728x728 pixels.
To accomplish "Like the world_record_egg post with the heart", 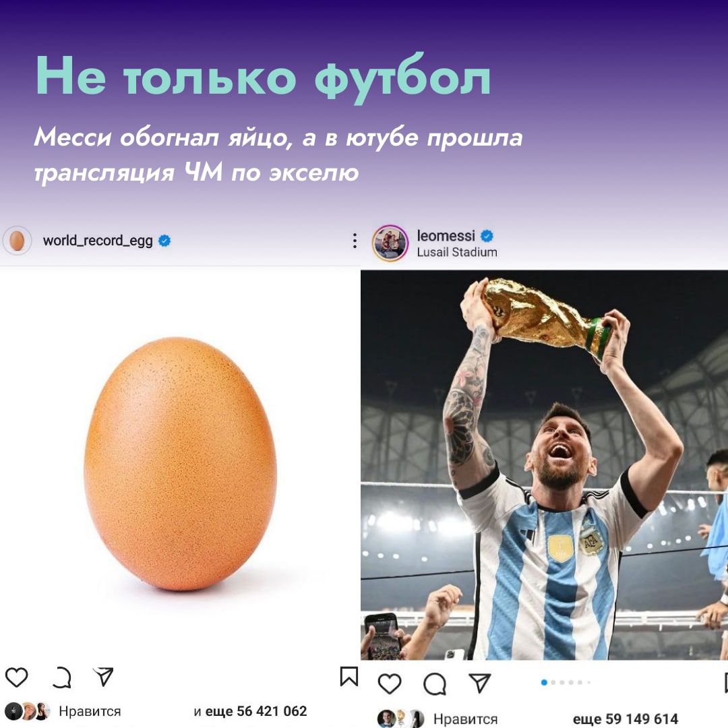I will click(x=17, y=677).
